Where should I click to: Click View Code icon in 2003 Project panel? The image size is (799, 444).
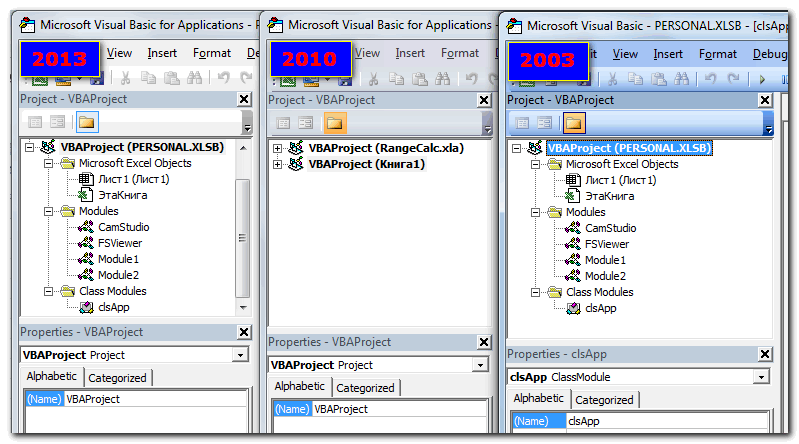[x=522, y=123]
